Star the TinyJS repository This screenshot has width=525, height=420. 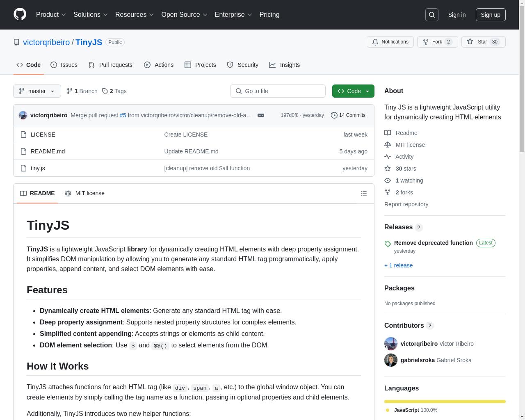click(483, 42)
